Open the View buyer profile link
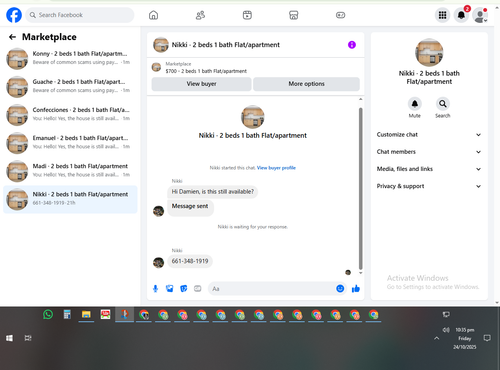500x370 pixels. click(276, 168)
